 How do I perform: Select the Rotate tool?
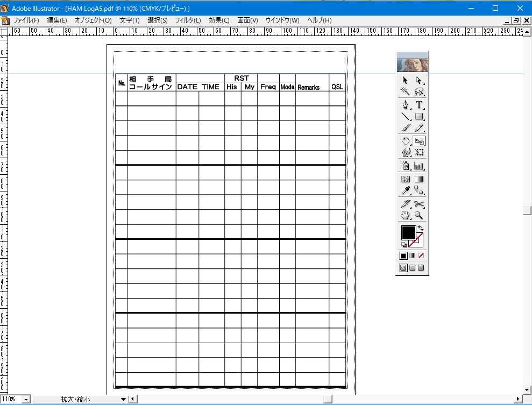pos(405,141)
